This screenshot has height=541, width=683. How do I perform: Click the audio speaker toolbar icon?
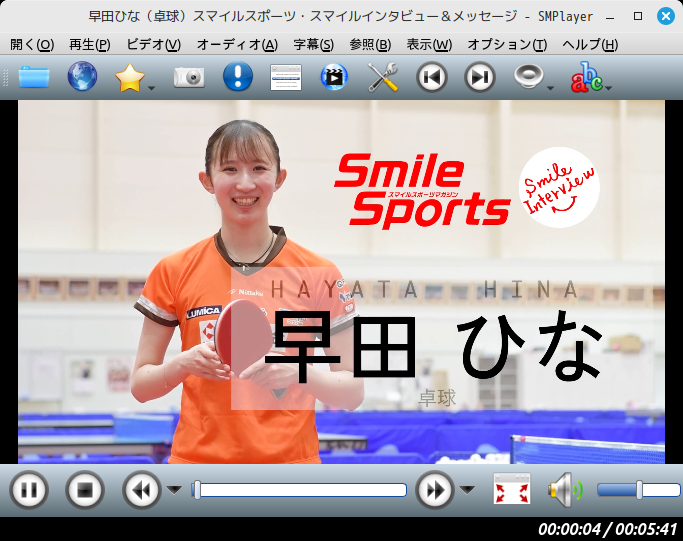[x=528, y=76]
